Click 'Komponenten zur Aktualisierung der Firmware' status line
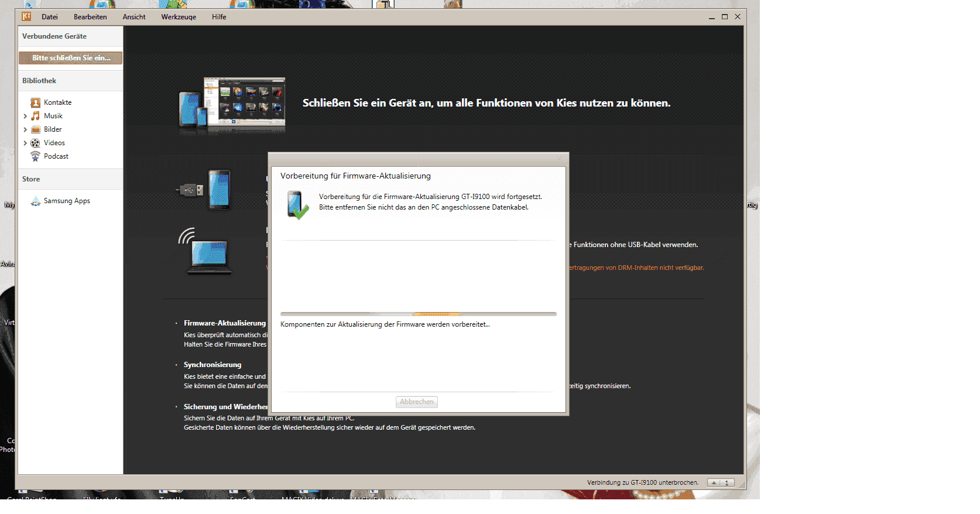The width and height of the screenshot is (980, 514). coord(385,324)
